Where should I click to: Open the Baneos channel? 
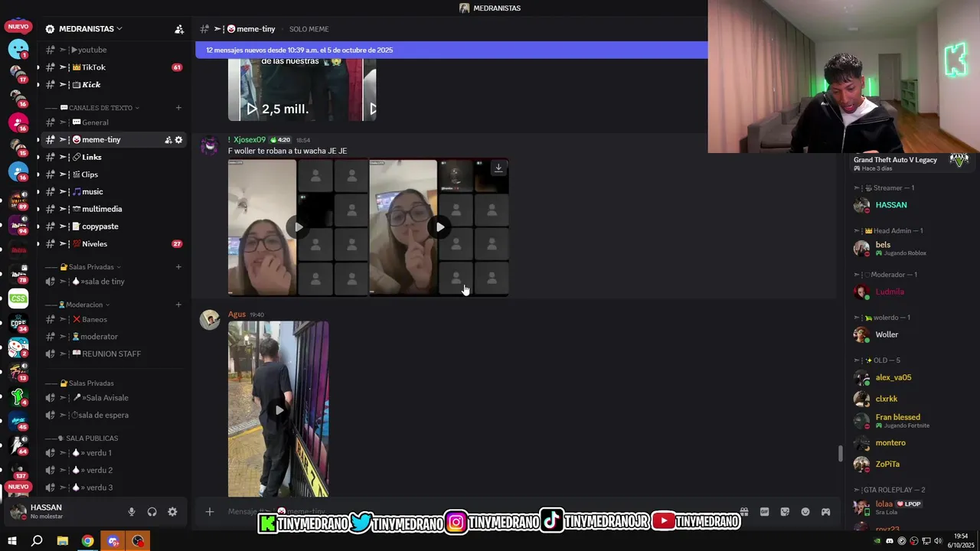(x=113, y=319)
